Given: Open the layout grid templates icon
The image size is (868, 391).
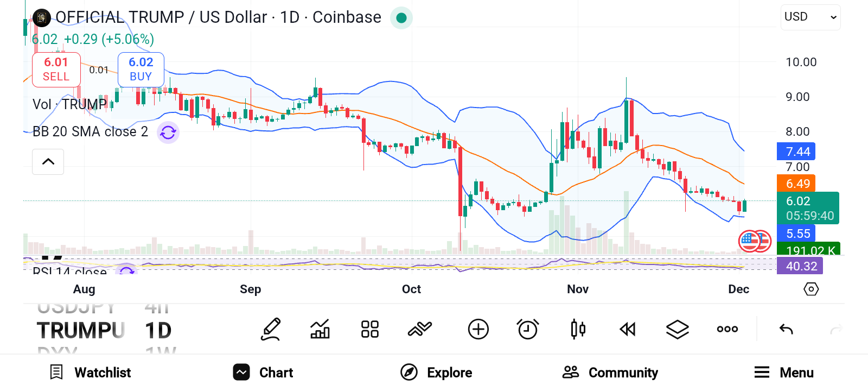Looking at the screenshot, I should (x=370, y=329).
